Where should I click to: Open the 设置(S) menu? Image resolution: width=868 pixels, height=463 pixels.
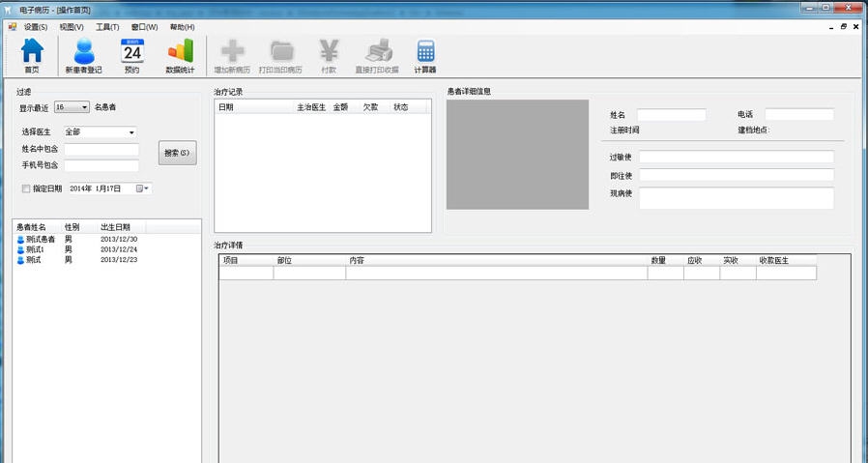click(36, 27)
